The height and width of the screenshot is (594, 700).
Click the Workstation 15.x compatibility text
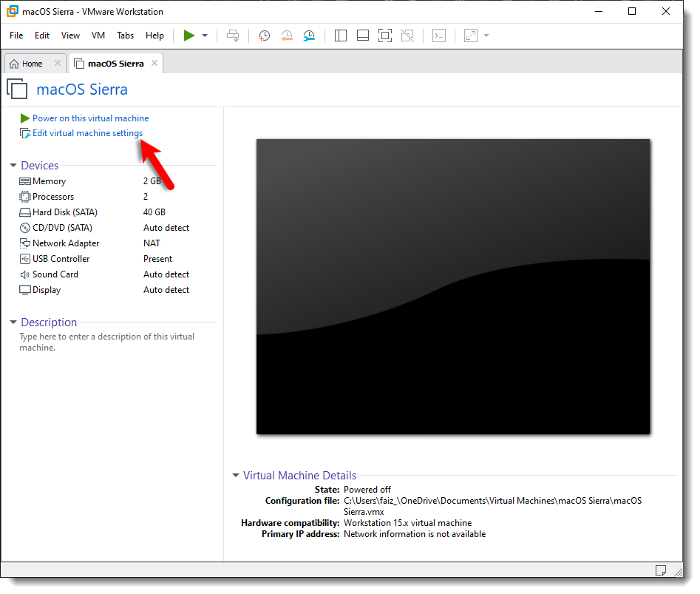coord(407,523)
